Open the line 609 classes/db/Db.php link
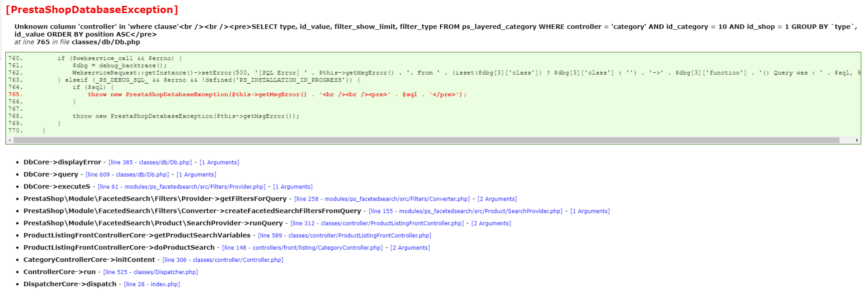Viewport: 868px width, 298px height. (127, 175)
